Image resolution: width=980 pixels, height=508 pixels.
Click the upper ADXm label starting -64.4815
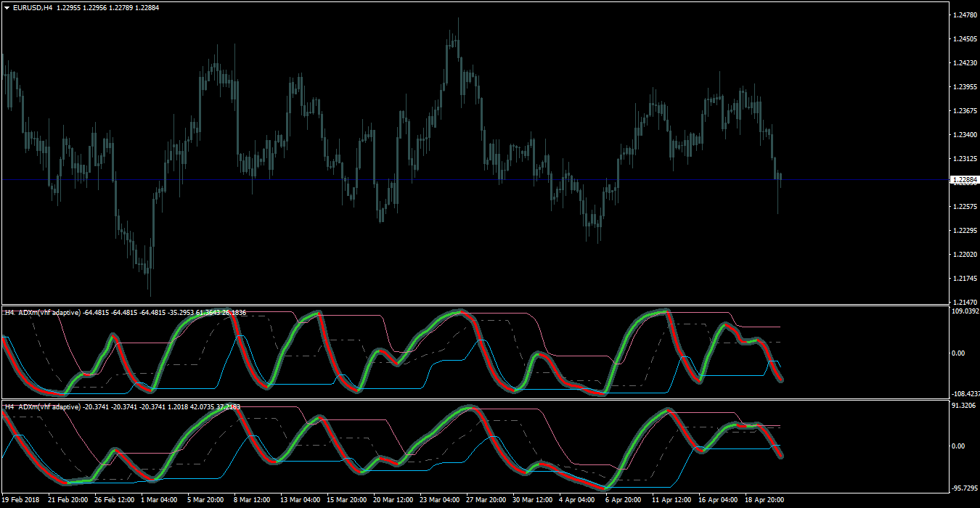[x=126, y=313]
